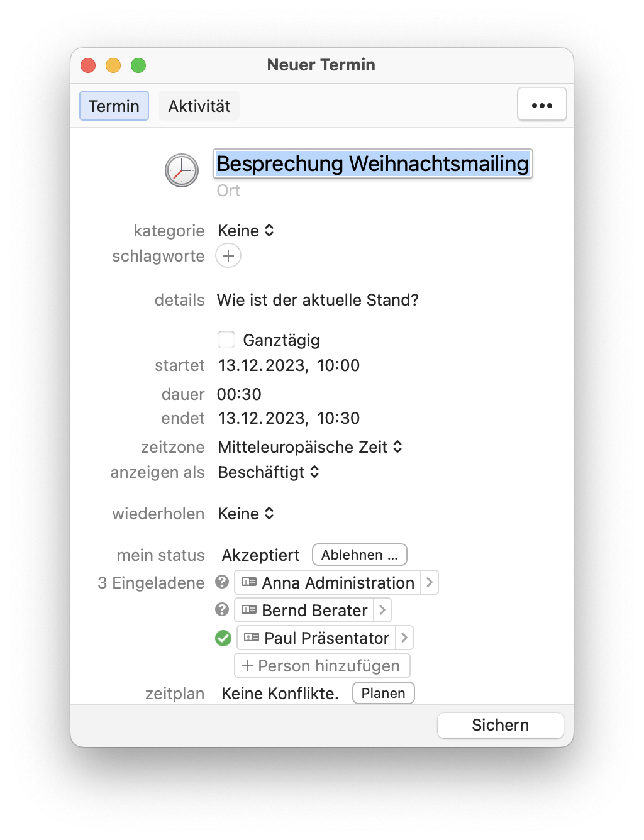Image resolution: width=644 pixels, height=840 pixels.
Task: Save appointment with Sichern button
Action: 501,725
